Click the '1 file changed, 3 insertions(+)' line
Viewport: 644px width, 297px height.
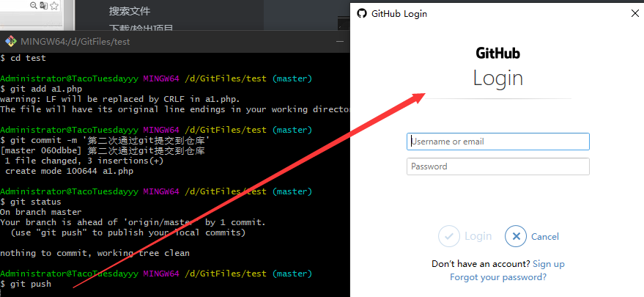pos(84,161)
